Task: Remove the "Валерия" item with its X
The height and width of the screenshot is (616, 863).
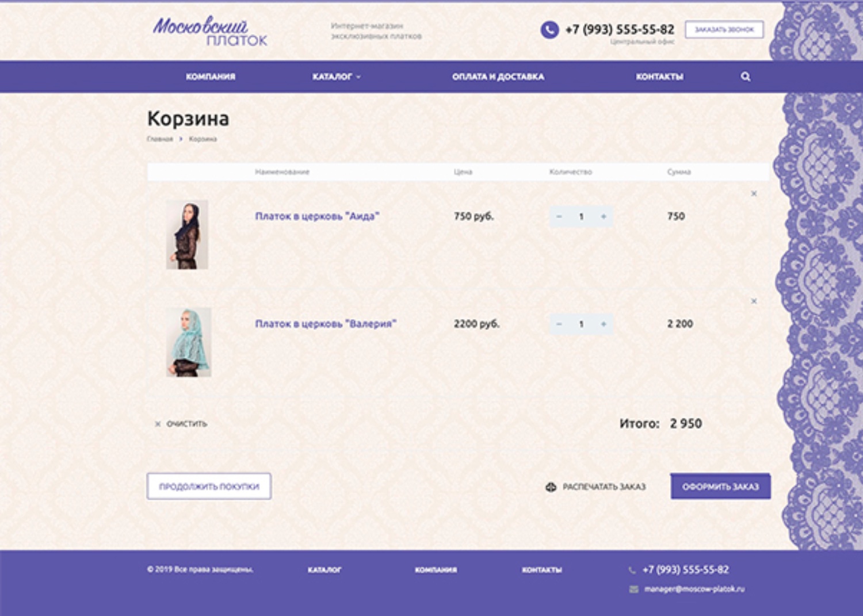Action: pos(754,301)
